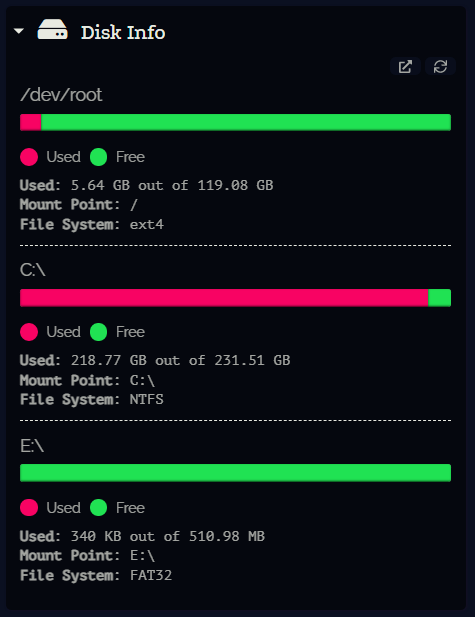This screenshot has width=475, height=617.
Task: Toggle the Used legend dot under /dev/root
Action: 29,157
